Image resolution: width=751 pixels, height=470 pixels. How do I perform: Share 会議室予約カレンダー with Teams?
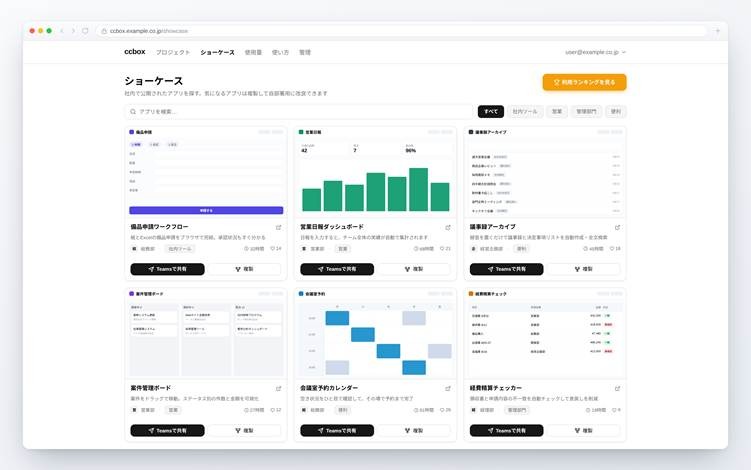(337, 431)
